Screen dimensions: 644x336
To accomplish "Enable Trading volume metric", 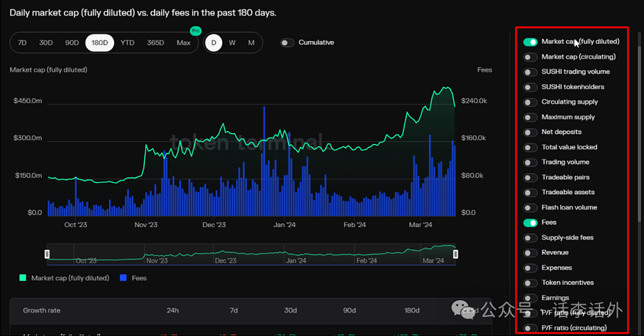I will pyautogui.click(x=530, y=162).
